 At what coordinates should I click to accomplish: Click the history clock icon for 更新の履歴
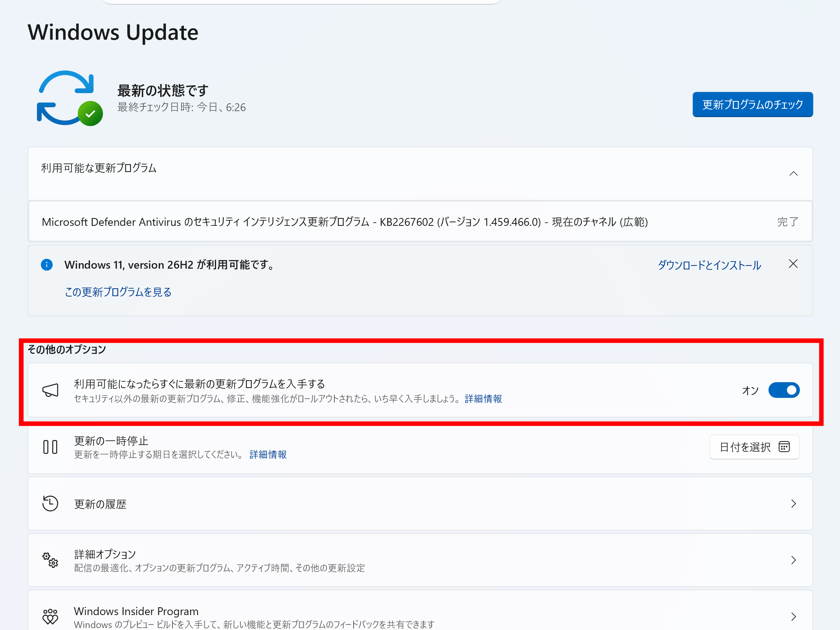(x=50, y=504)
